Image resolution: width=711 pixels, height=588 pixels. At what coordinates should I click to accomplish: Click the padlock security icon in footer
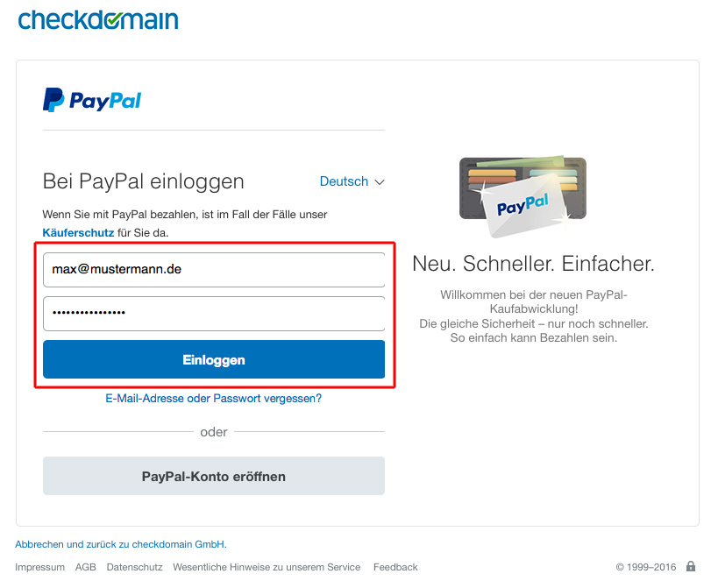point(691,566)
